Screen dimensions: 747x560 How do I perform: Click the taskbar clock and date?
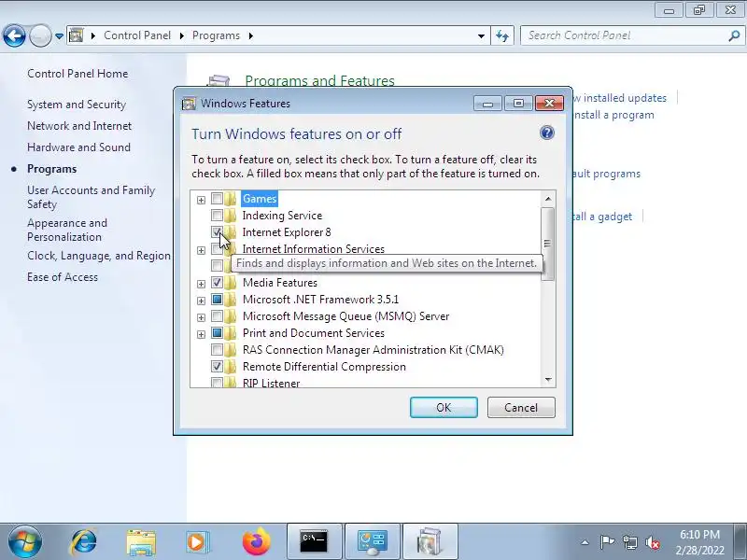click(699, 542)
